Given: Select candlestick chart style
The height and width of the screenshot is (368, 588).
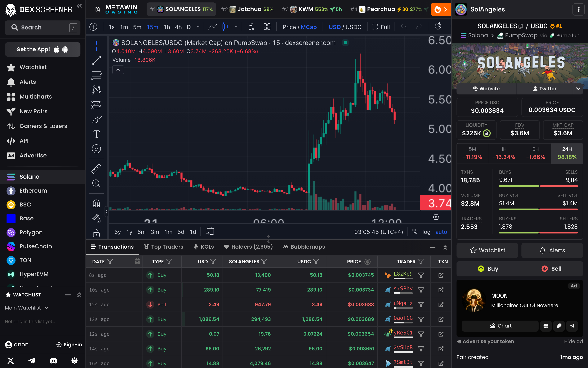Looking at the screenshot, I should (x=225, y=27).
